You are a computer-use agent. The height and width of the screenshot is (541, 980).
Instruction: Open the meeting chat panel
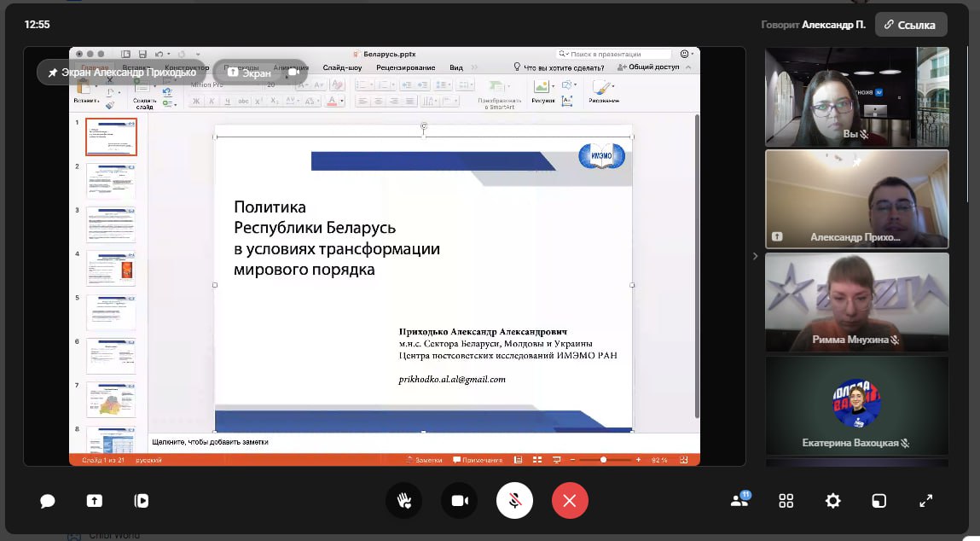point(48,501)
